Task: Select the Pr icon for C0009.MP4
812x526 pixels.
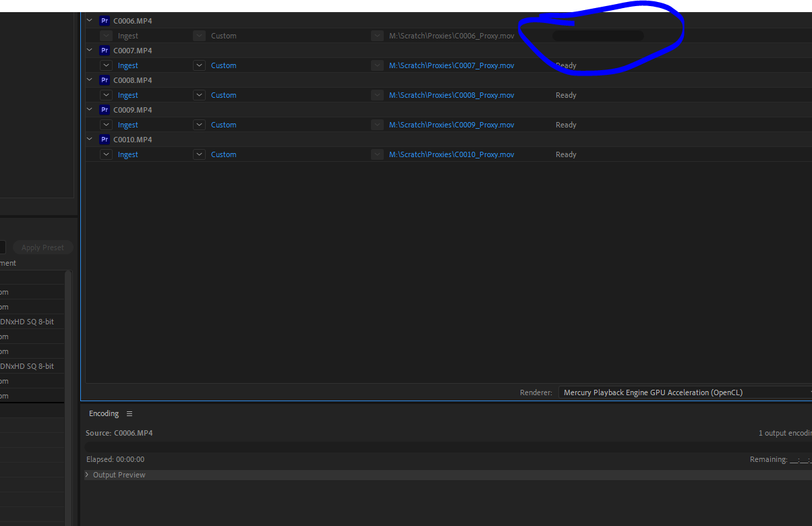Action: click(105, 109)
